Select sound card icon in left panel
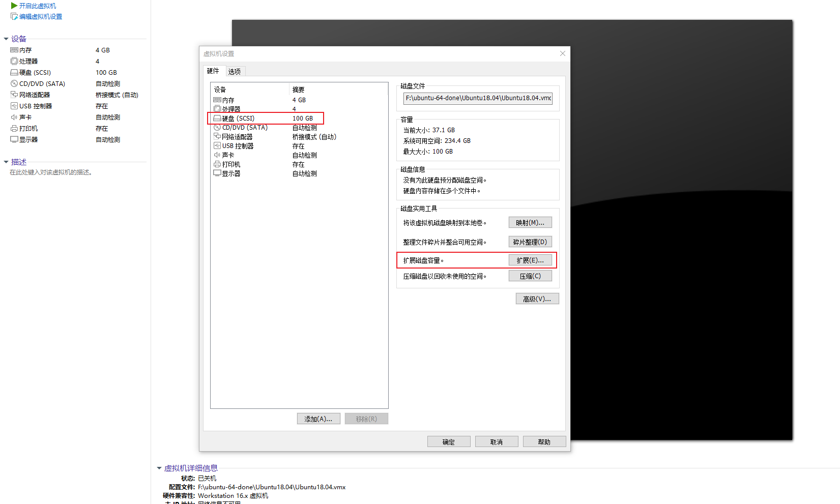 [14, 117]
